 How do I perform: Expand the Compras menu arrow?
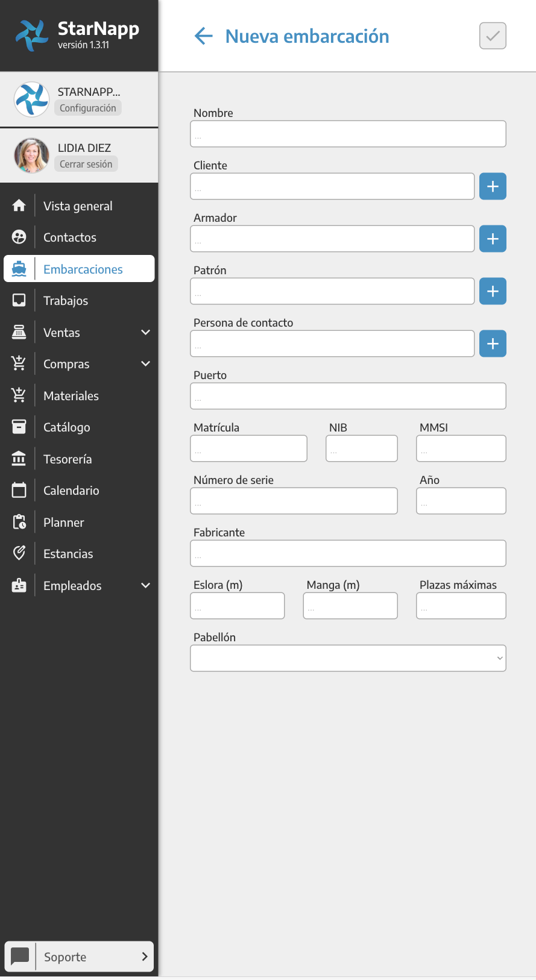tap(145, 364)
